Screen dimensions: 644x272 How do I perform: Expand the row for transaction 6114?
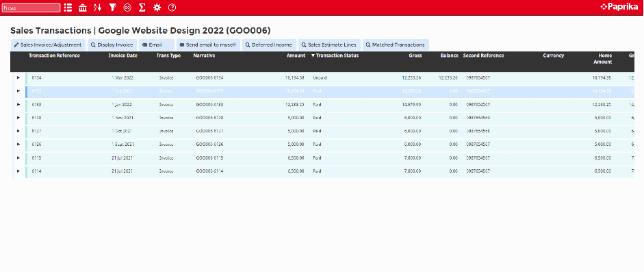tap(18, 171)
